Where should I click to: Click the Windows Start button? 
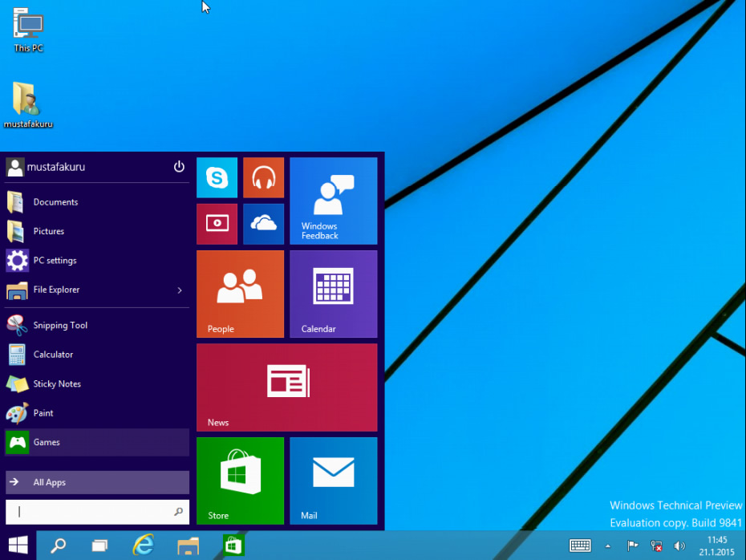(18, 546)
